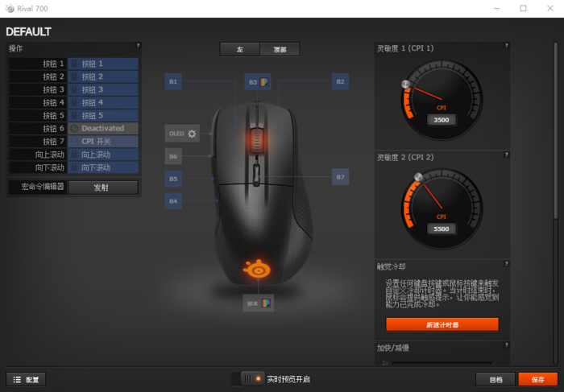Open the OLED settings gear
This screenshot has width=564, height=392.
point(192,134)
